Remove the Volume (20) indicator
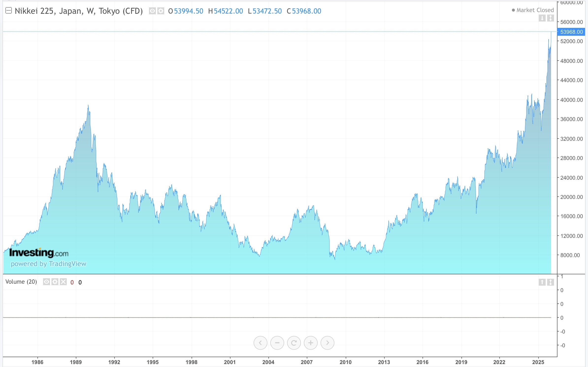The width and height of the screenshot is (588, 367). 63,282
